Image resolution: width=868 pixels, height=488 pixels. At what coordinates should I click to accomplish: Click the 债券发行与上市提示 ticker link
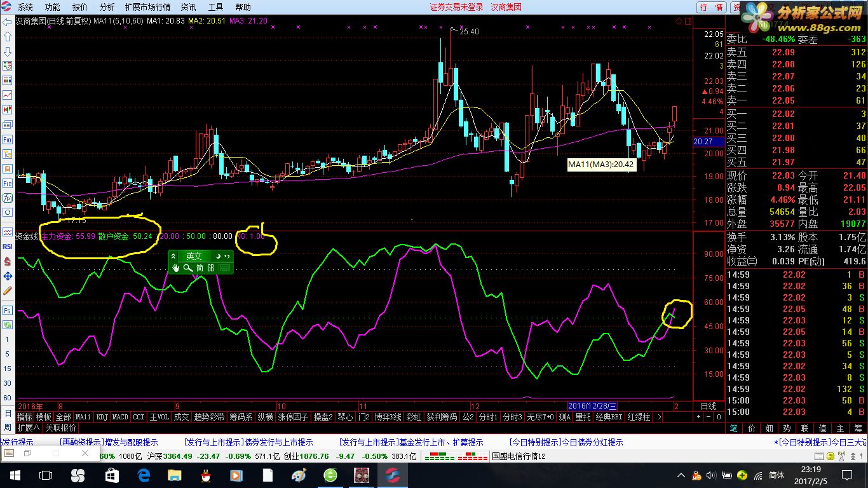click(248, 442)
